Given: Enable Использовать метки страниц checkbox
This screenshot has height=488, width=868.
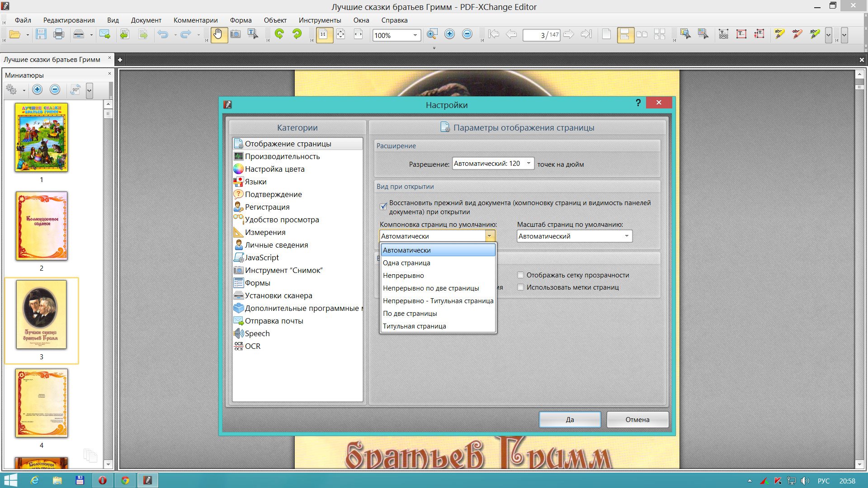Looking at the screenshot, I should (520, 287).
